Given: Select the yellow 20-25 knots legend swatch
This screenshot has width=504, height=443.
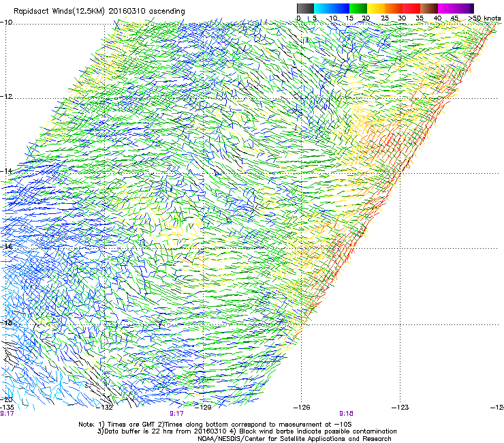Looking at the screenshot, I should pos(376,8).
